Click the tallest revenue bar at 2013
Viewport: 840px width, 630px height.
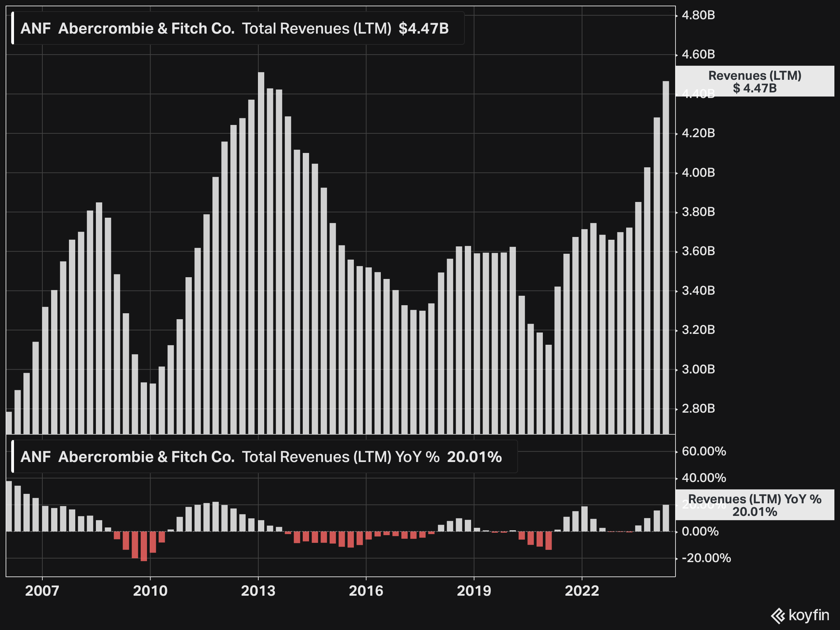pyautogui.click(x=261, y=253)
